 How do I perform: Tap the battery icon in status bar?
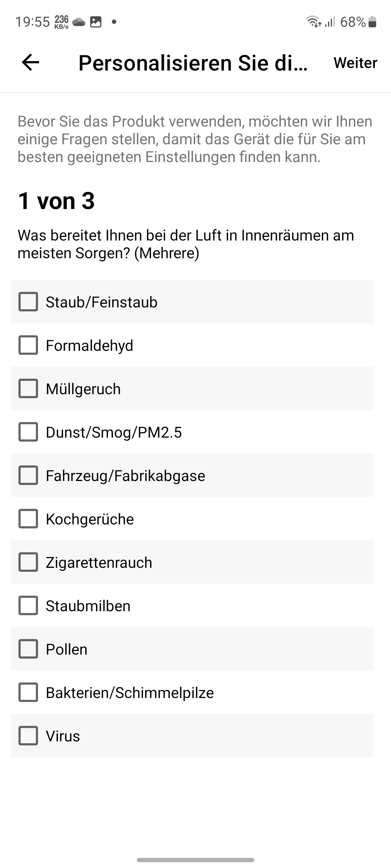pyautogui.click(x=372, y=22)
